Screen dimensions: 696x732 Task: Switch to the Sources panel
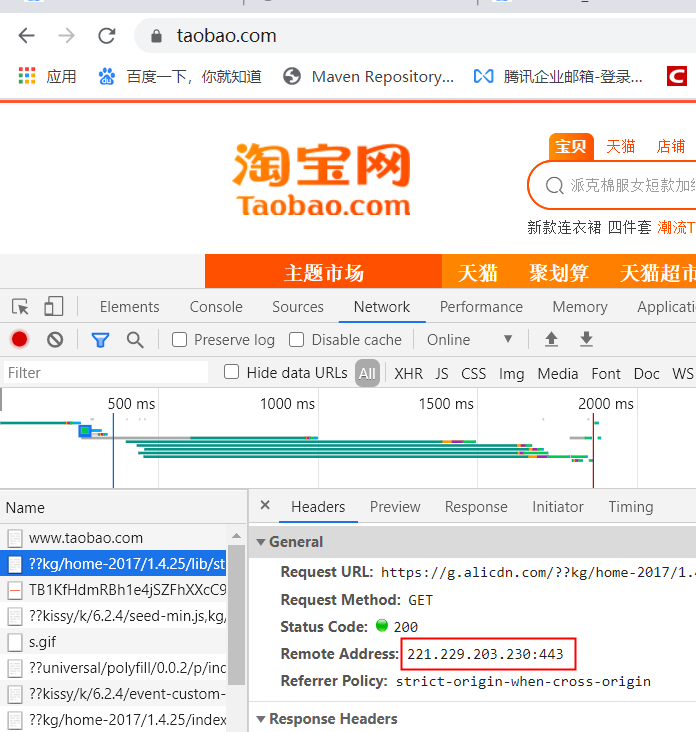pyautogui.click(x=298, y=307)
